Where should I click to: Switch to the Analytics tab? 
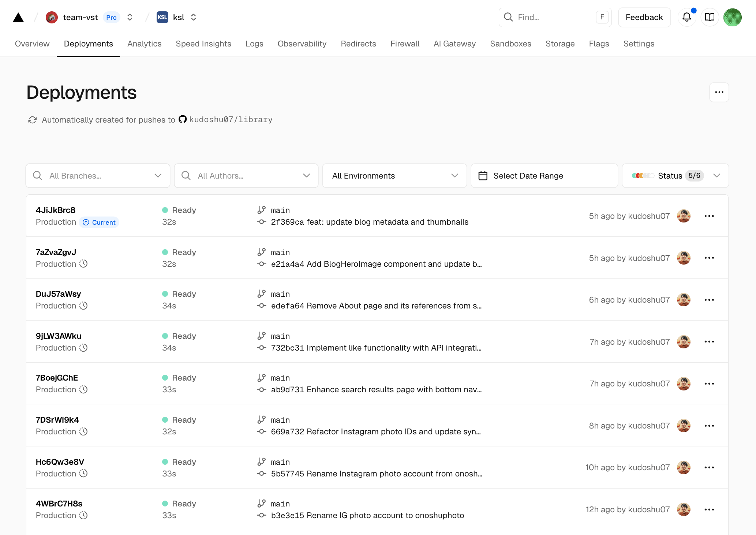coord(144,44)
